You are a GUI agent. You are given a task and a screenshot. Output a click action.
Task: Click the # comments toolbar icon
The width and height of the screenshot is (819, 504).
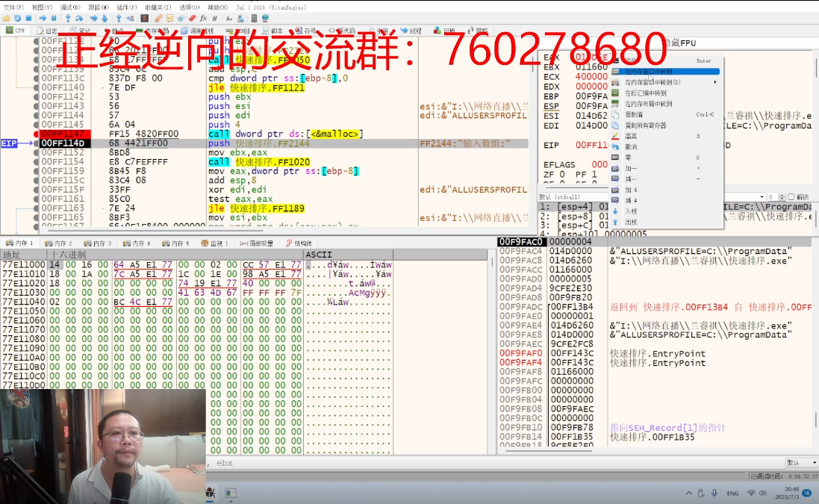tap(216, 18)
